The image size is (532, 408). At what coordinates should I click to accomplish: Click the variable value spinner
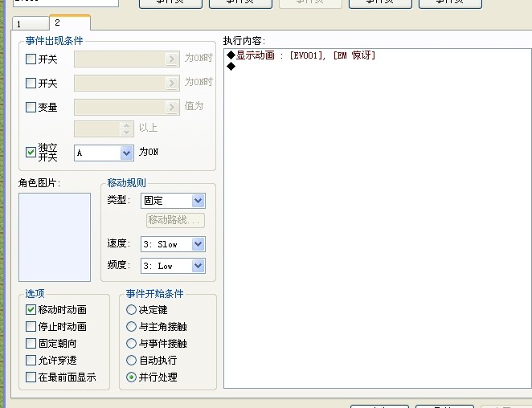pyautogui.click(x=126, y=129)
